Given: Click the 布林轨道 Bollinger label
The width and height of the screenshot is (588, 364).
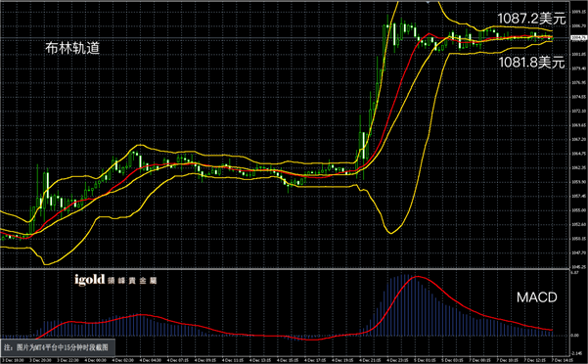Looking at the screenshot, I should click(72, 48).
